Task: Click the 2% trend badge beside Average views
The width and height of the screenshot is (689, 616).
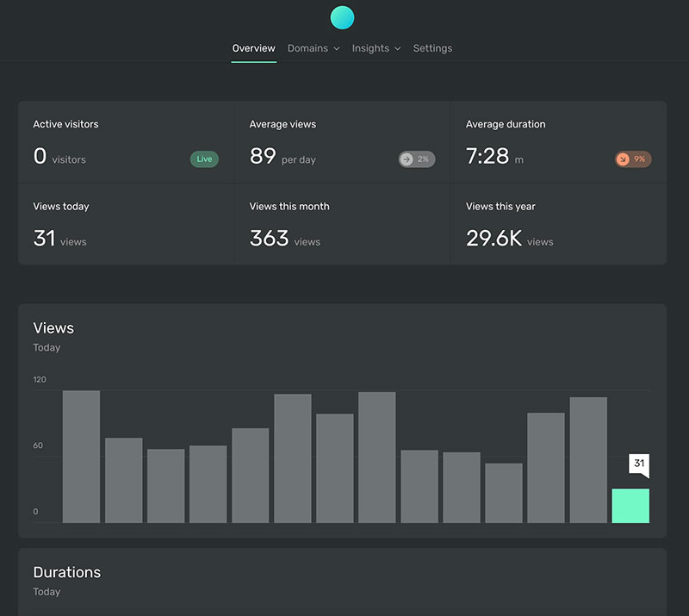Action: tap(416, 159)
